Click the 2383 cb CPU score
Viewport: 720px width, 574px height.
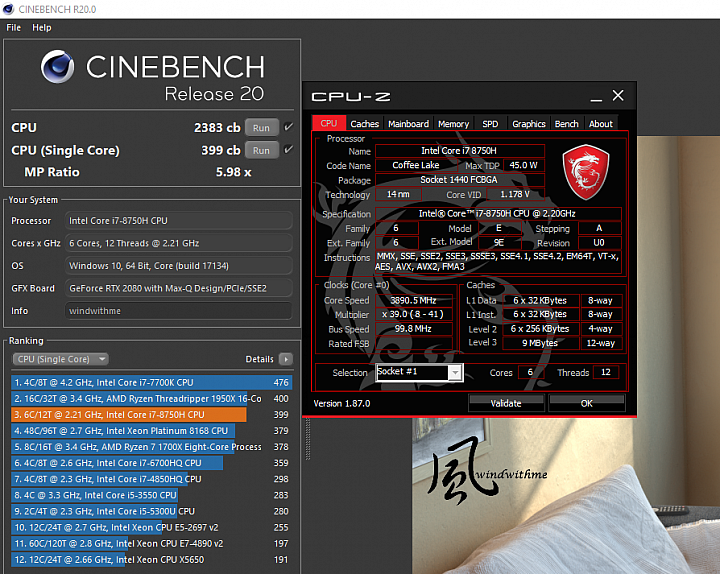[x=217, y=128]
